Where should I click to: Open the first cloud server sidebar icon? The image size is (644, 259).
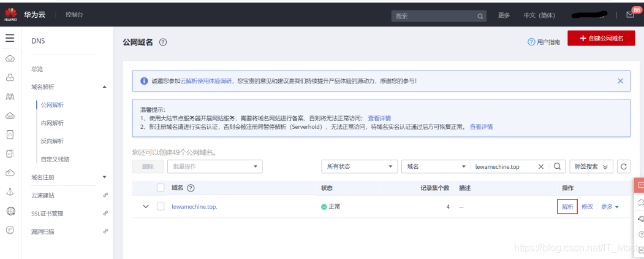pyautogui.click(x=10, y=59)
